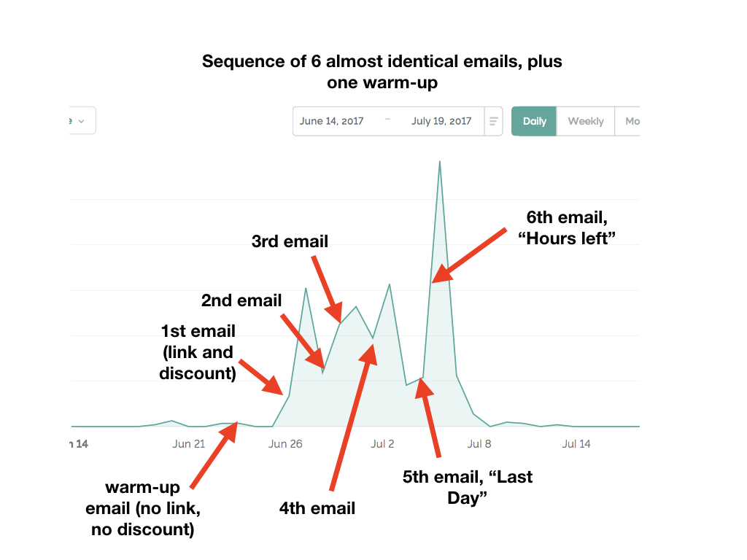Select the "2nd email" annotation text
747x560 pixels.
point(241,300)
